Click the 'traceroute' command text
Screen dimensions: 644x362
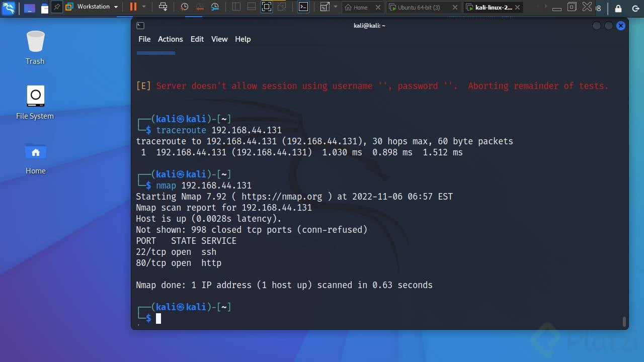(x=181, y=130)
